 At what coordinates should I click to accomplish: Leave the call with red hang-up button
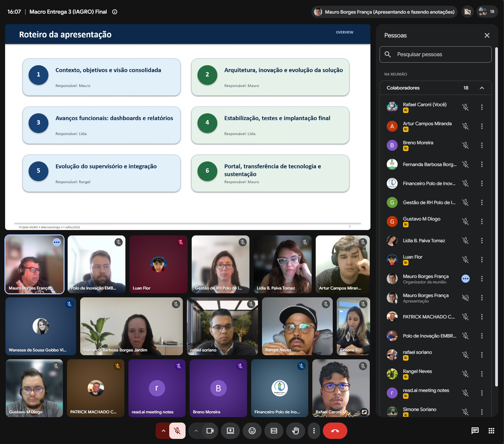click(335, 431)
